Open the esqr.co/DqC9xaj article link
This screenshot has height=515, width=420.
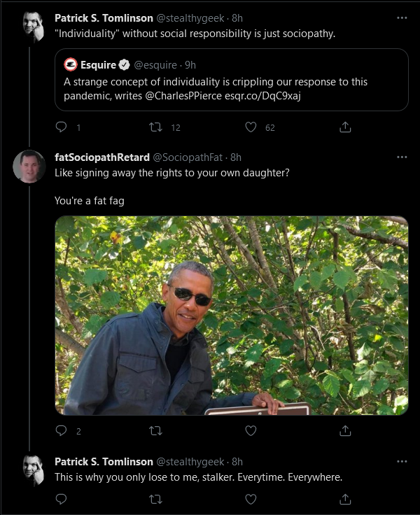(262, 96)
